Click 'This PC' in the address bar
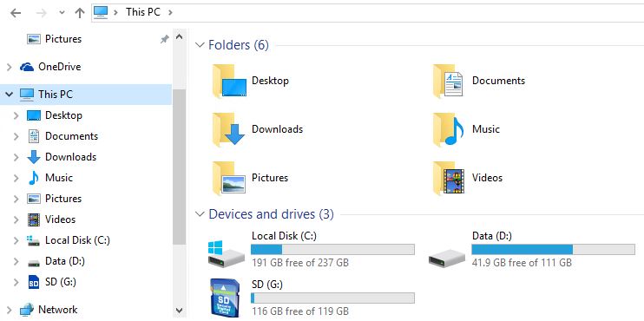Screen dimensions: 644x321 pos(143,12)
